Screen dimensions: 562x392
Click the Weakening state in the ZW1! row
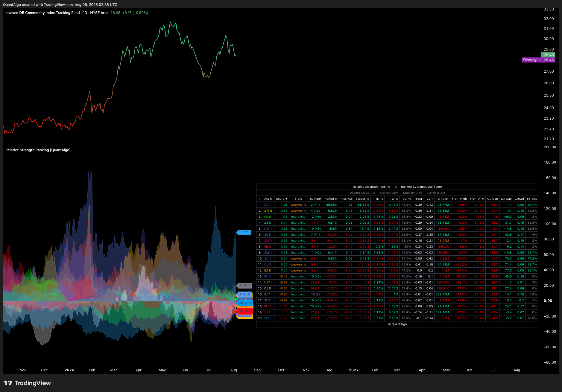coord(298,211)
